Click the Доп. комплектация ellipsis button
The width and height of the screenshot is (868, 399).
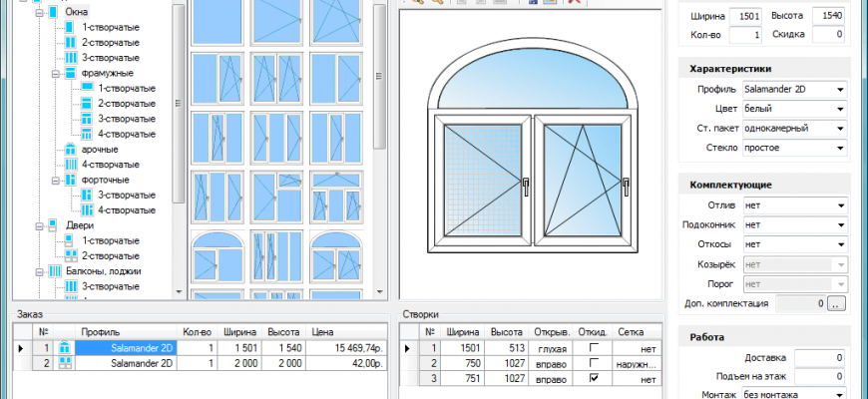(x=836, y=303)
